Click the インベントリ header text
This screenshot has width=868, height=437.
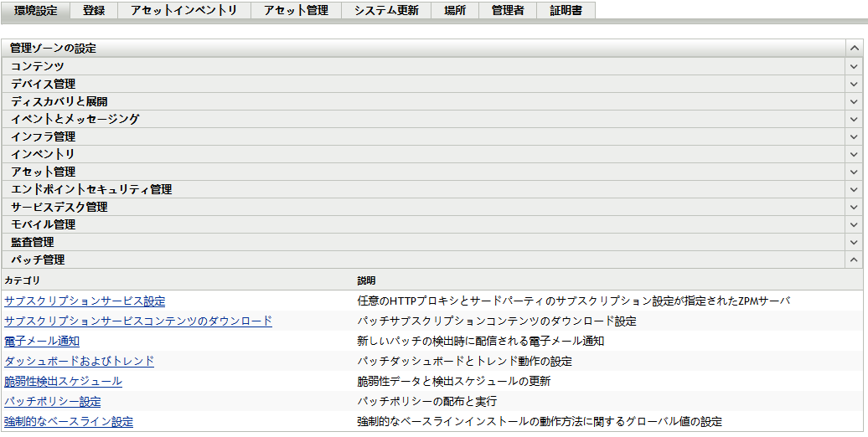point(43,154)
